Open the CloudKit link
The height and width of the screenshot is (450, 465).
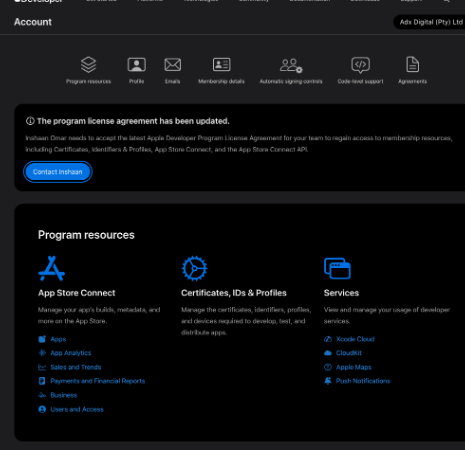tap(349, 353)
